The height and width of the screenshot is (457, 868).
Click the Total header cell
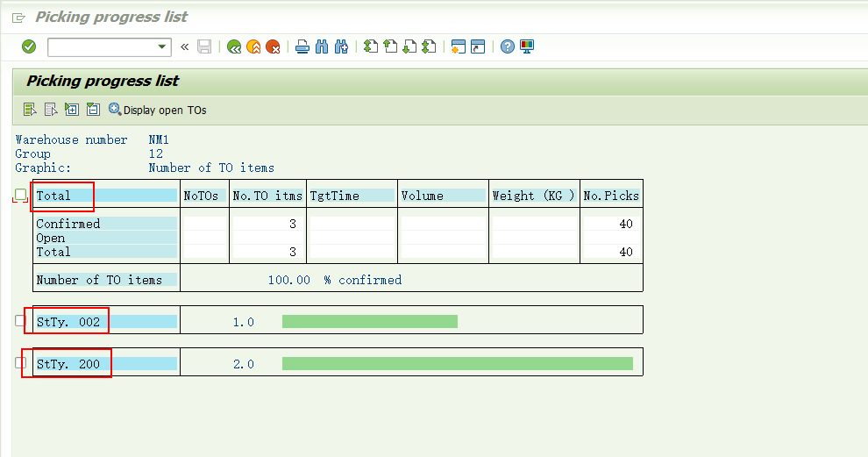coord(106,196)
